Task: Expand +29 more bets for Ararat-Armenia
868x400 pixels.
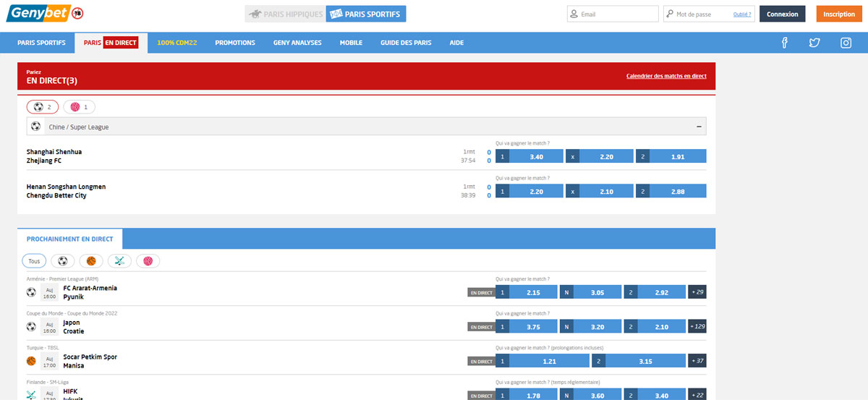Action: coord(697,292)
